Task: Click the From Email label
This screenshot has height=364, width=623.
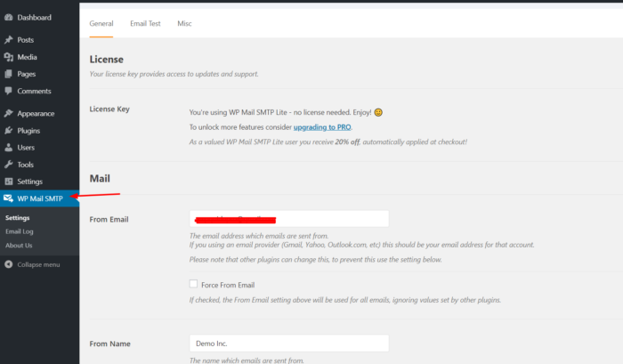Action: (x=109, y=219)
